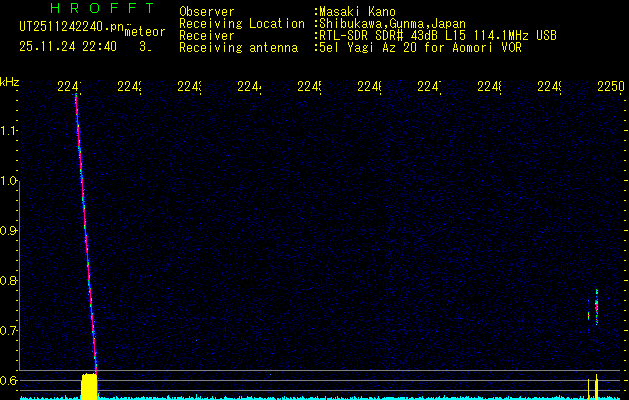The width and height of the screenshot is (629, 400).
Task: Click the HROFFT title text
Action: coord(103,8)
